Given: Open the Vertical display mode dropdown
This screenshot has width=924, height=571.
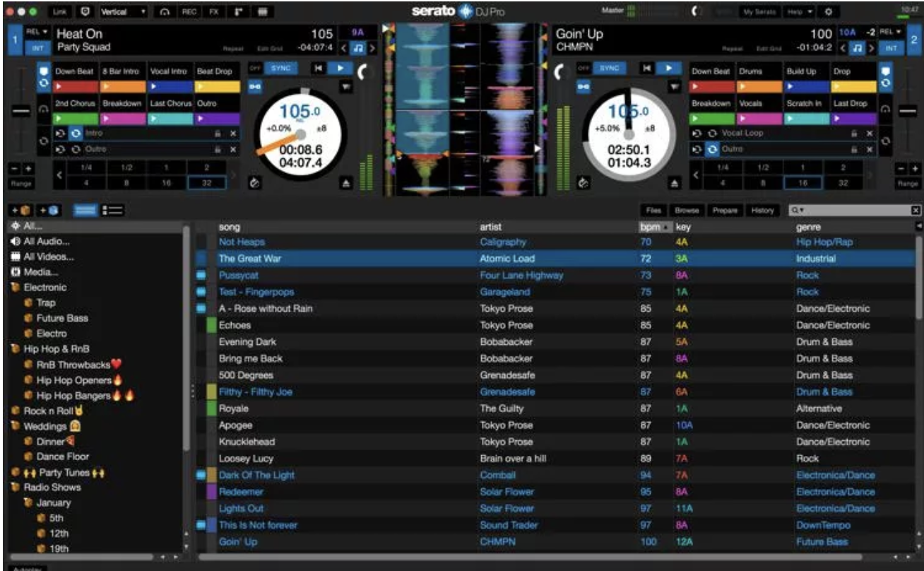Looking at the screenshot, I should tap(124, 12).
